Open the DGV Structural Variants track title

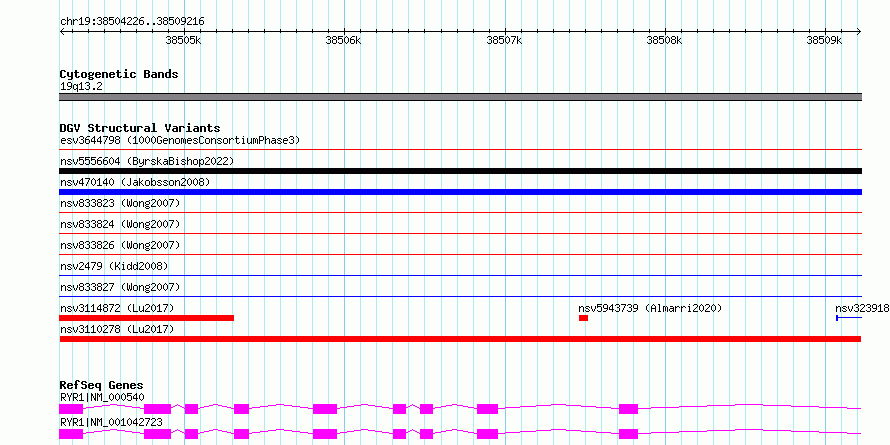pos(140,128)
